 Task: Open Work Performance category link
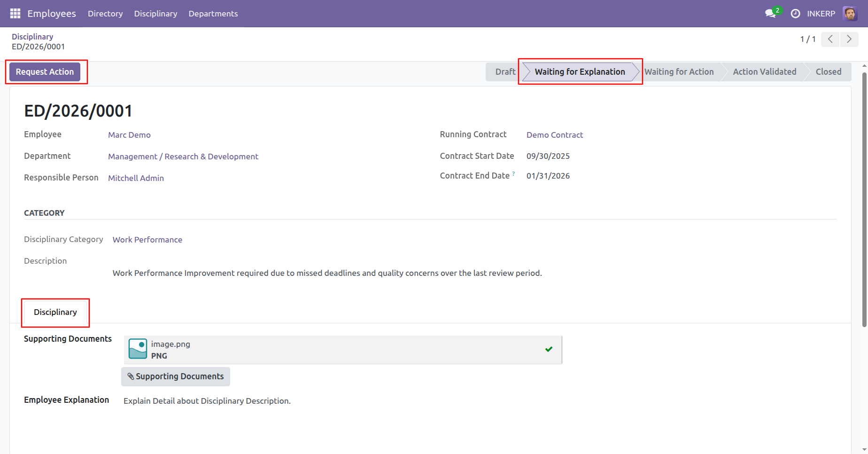pos(147,240)
